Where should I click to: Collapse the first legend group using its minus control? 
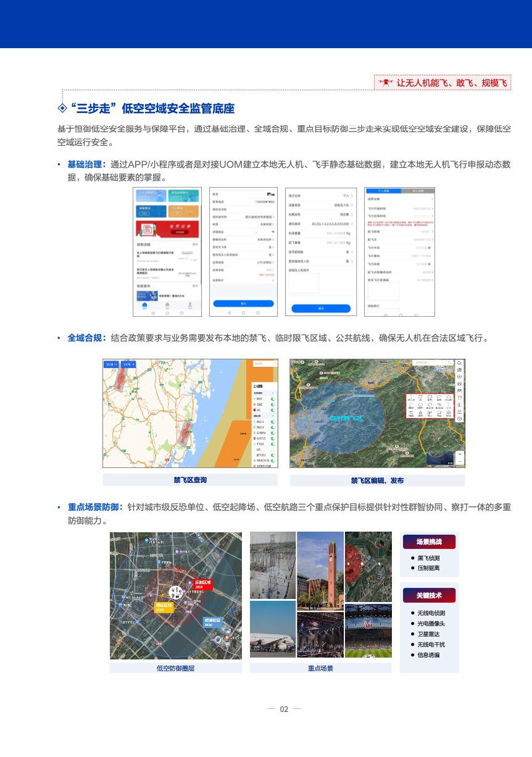[x=273, y=393]
